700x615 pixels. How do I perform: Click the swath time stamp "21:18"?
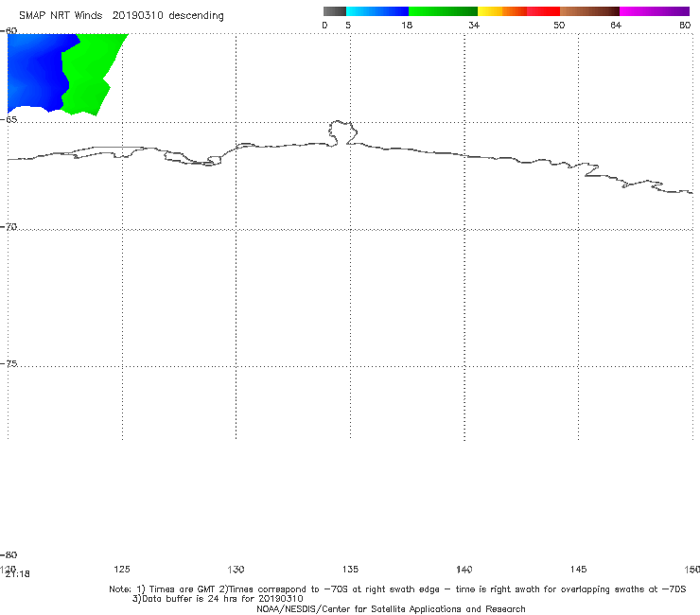pyautogui.click(x=18, y=574)
